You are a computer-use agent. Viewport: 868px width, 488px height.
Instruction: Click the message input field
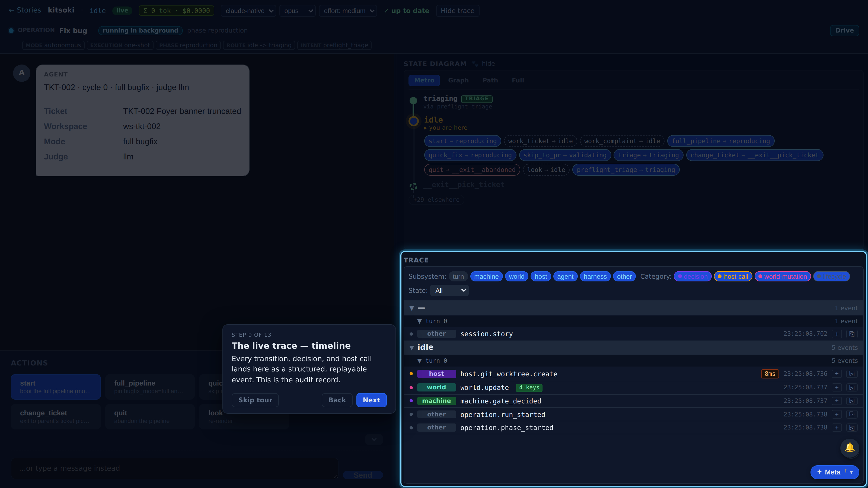click(174, 468)
